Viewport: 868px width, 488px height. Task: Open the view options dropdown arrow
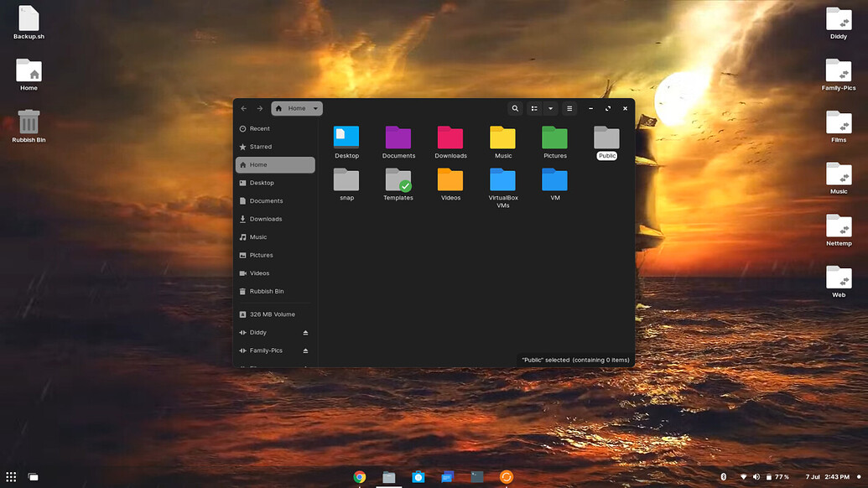(x=550, y=108)
